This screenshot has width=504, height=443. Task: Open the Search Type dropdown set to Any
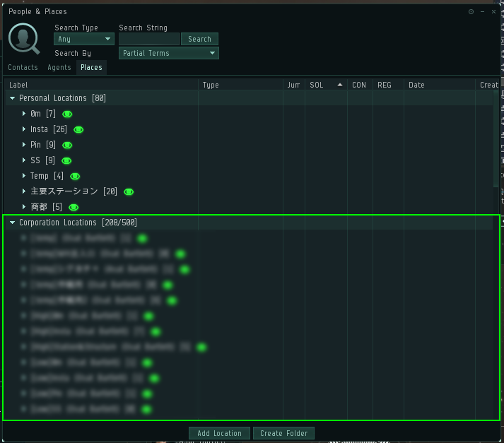[x=84, y=40]
